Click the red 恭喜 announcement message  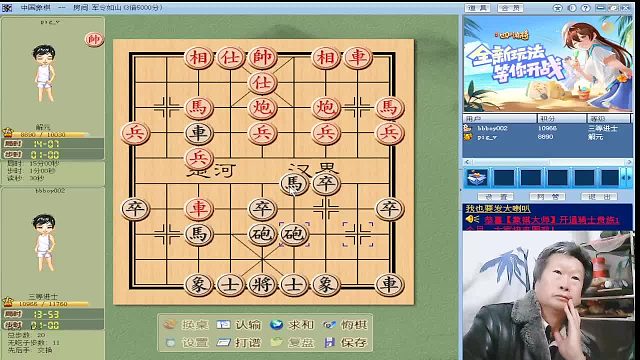551,220
